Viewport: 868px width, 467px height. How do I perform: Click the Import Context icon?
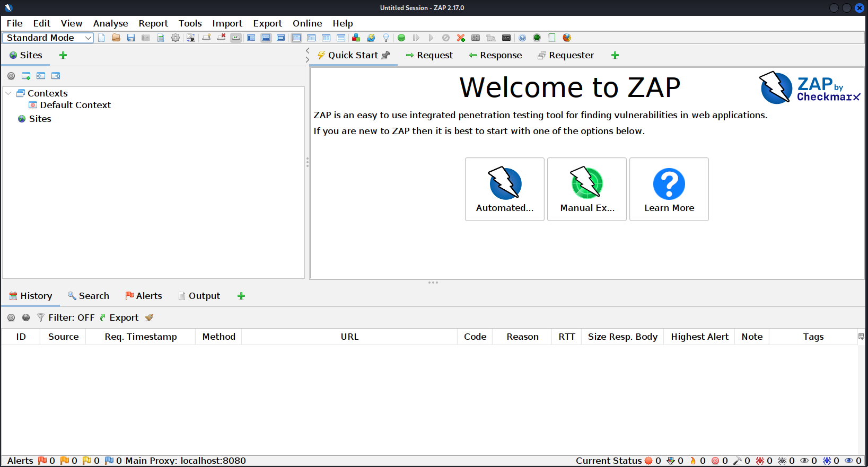tap(41, 76)
